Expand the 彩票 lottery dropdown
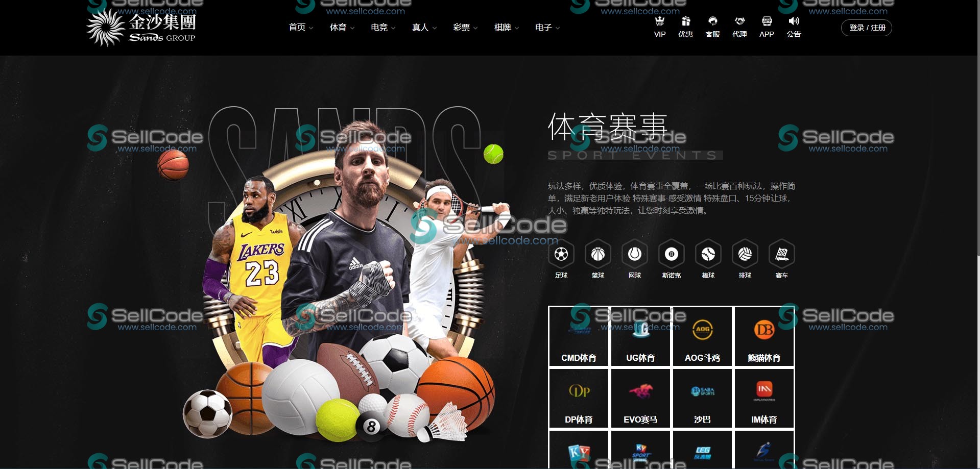 click(465, 28)
